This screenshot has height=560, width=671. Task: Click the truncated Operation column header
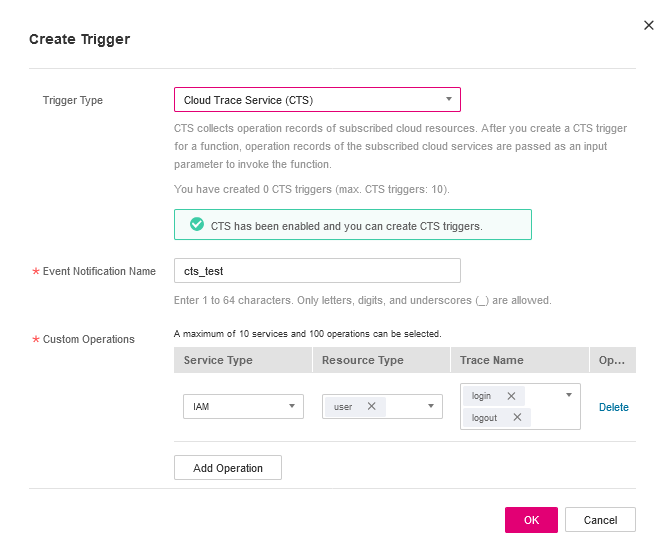click(611, 360)
